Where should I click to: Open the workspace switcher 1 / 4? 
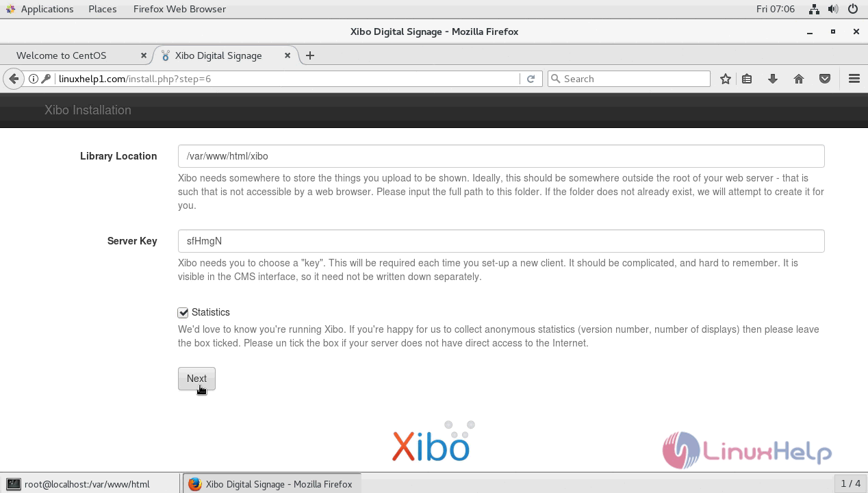(850, 484)
